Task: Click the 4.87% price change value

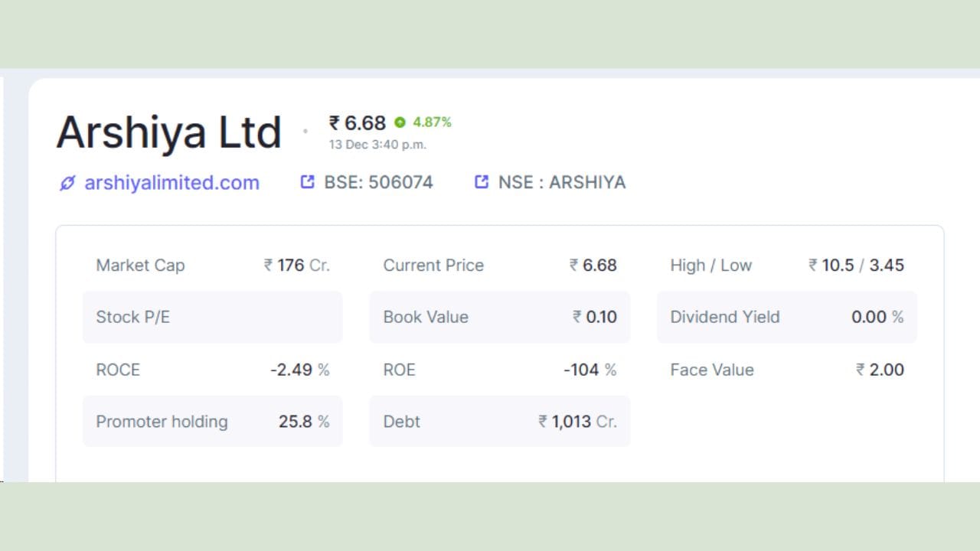Action: (x=432, y=122)
